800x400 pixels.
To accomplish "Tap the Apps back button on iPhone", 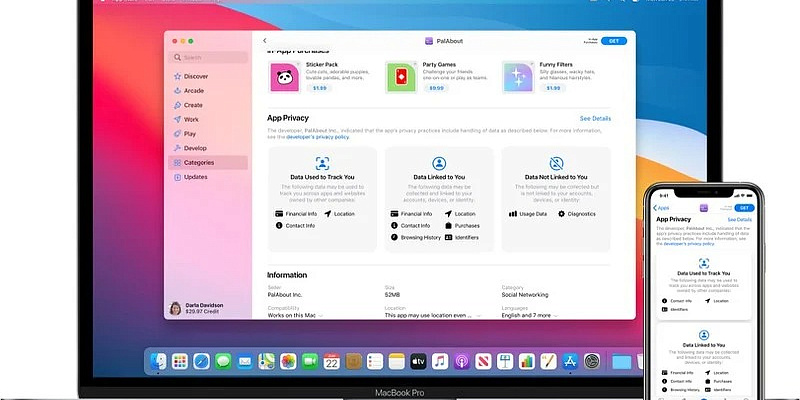I will [x=661, y=208].
